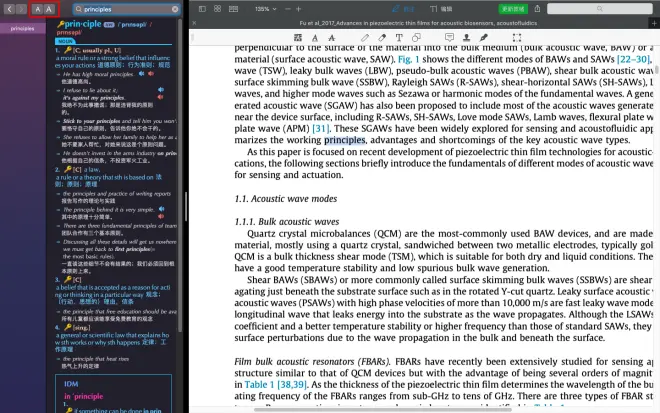This screenshot has height=413, width=660.
Task: Select the underline text tool
Action: click(x=315, y=38)
